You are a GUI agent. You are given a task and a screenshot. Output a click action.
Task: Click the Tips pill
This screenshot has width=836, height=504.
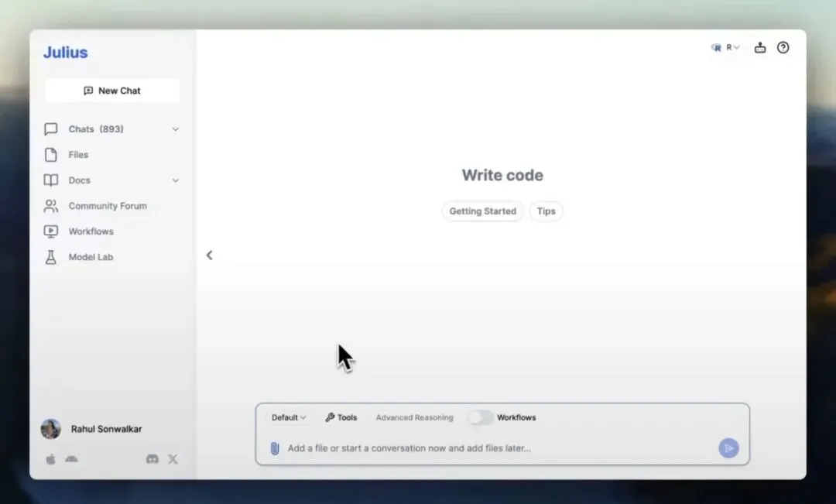(x=546, y=211)
